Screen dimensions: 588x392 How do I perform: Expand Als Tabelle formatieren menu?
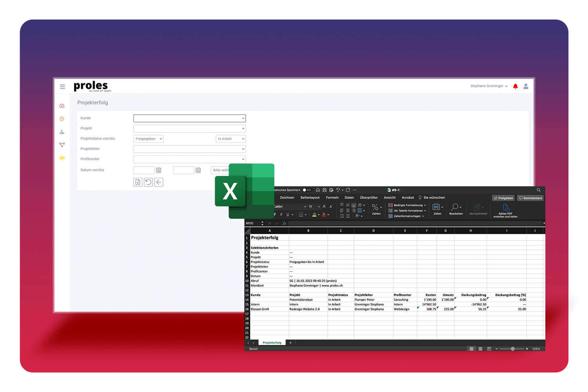coord(407,211)
